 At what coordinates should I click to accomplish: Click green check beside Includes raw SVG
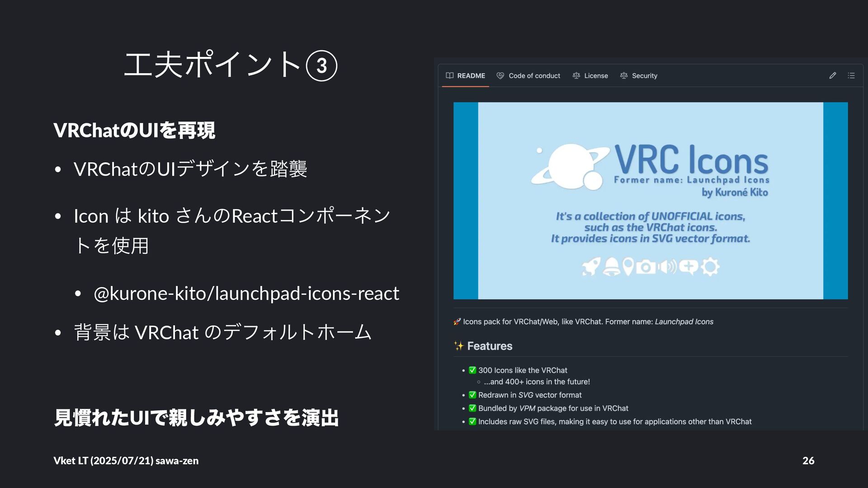pos(472,422)
